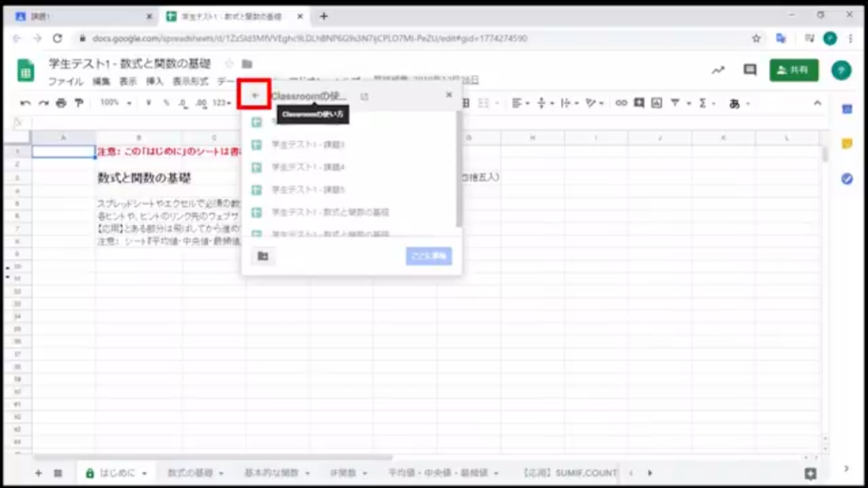Open the text rotation dropdown
The image size is (868, 488).
(594, 103)
